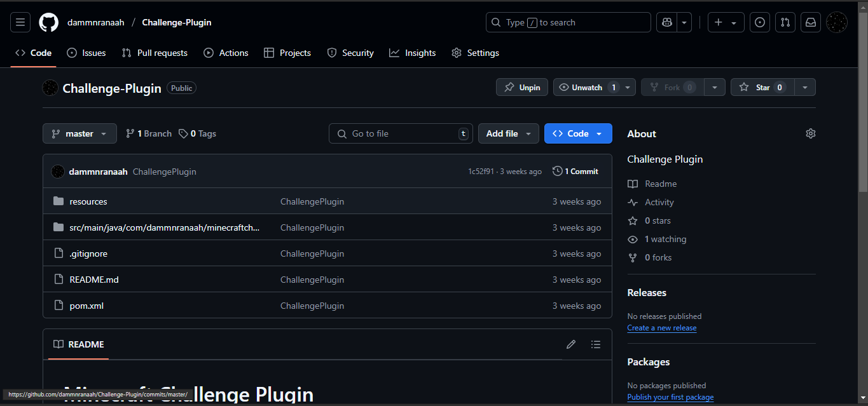Open the Security tab
Image resolution: width=868 pixels, height=406 pixels.
tap(350, 53)
